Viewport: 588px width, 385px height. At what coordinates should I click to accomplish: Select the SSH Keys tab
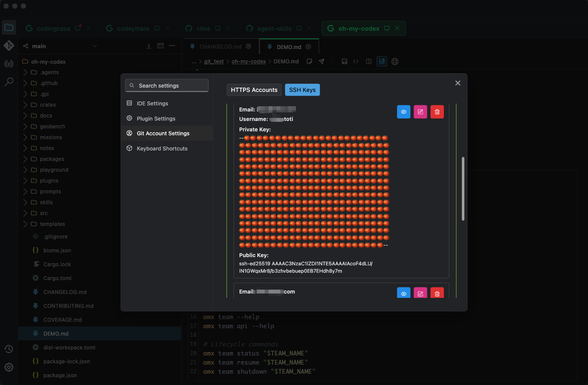click(302, 90)
